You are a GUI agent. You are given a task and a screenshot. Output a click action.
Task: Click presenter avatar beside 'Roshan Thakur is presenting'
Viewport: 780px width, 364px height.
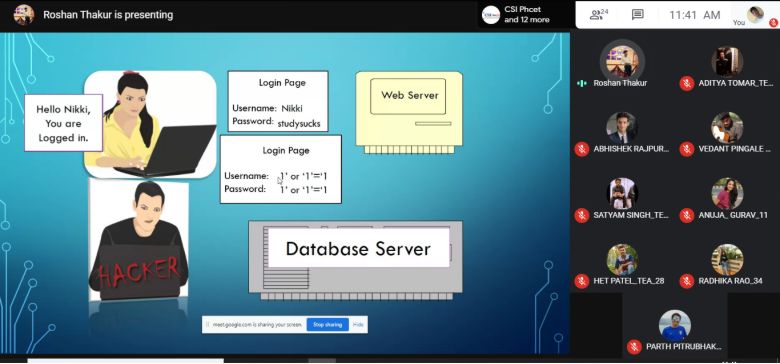point(24,15)
